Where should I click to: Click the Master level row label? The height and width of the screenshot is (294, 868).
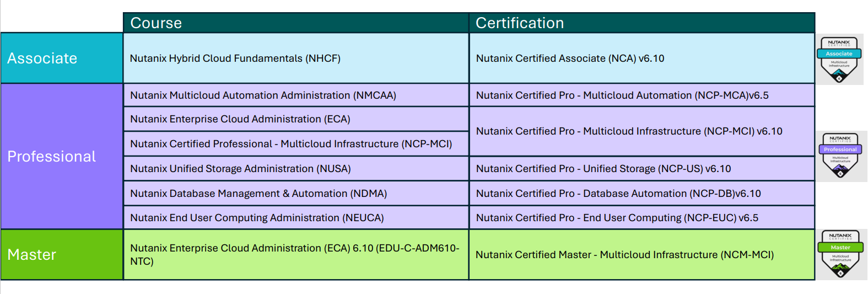pyautogui.click(x=32, y=255)
